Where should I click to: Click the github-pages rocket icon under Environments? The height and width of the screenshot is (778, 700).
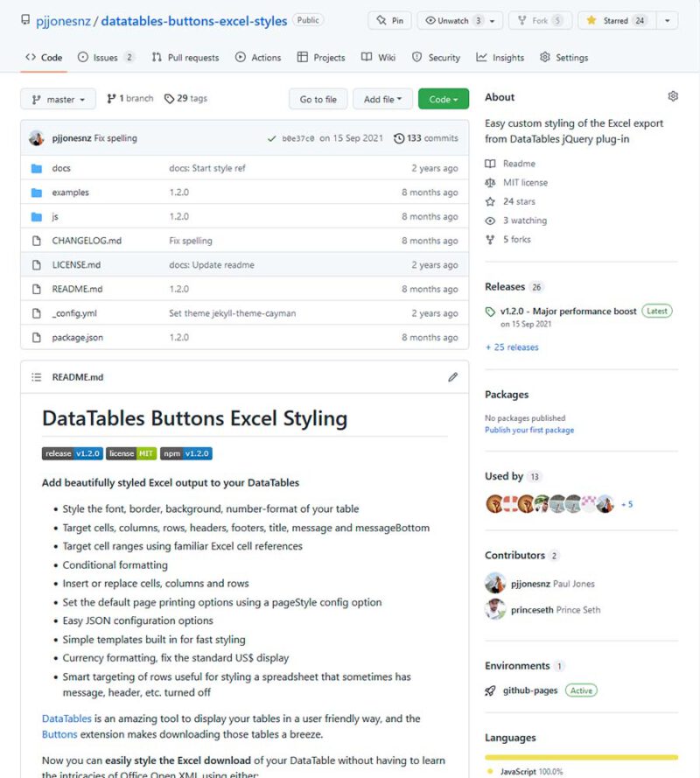coord(492,690)
